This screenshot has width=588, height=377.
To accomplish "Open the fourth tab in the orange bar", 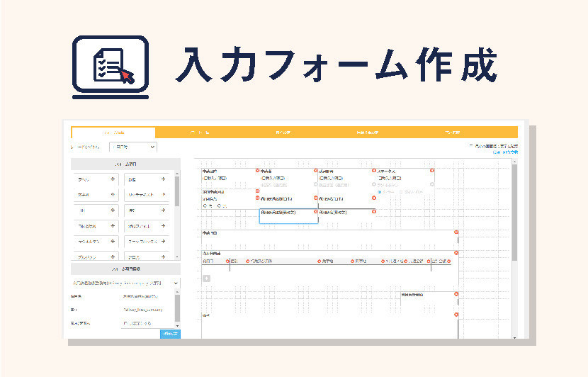I will click(x=368, y=133).
